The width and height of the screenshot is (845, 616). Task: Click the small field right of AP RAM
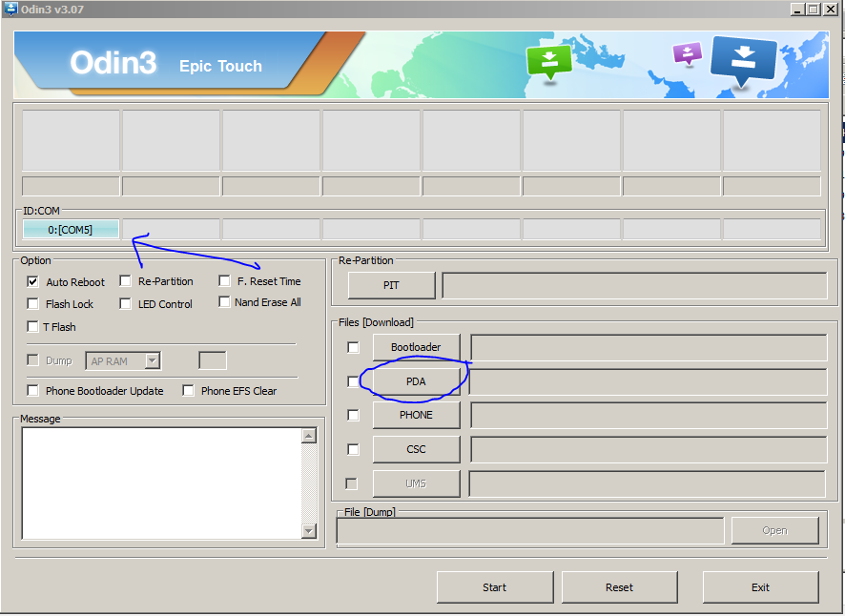[x=213, y=360]
